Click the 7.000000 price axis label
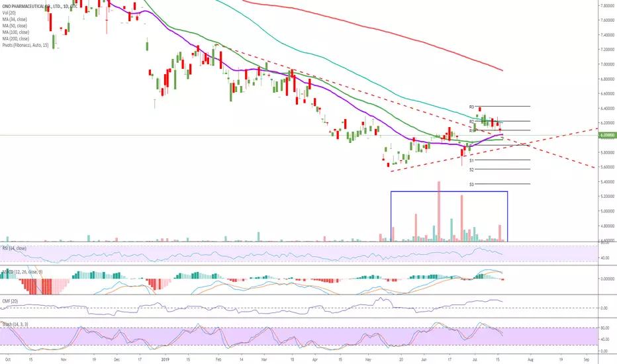 tap(608, 64)
